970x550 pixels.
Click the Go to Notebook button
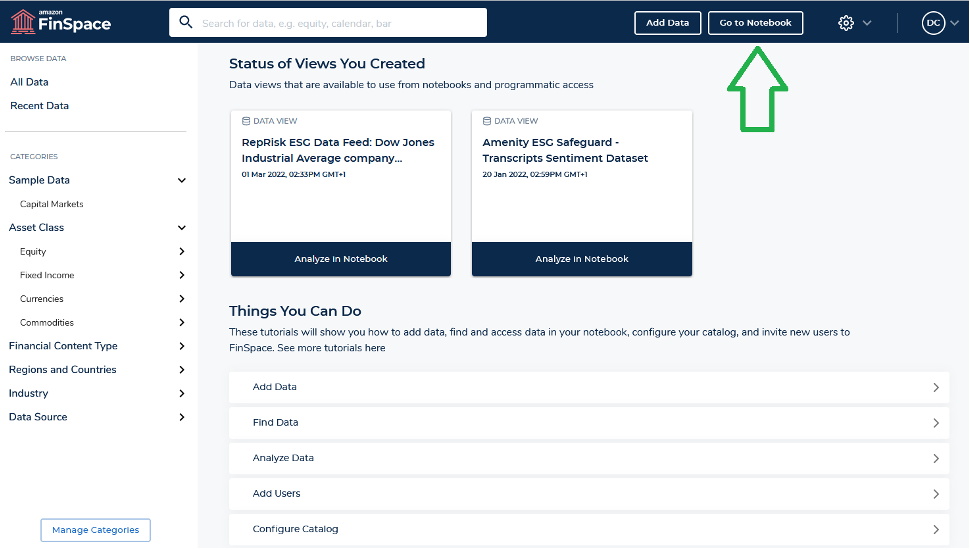pyautogui.click(x=755, y=23)
